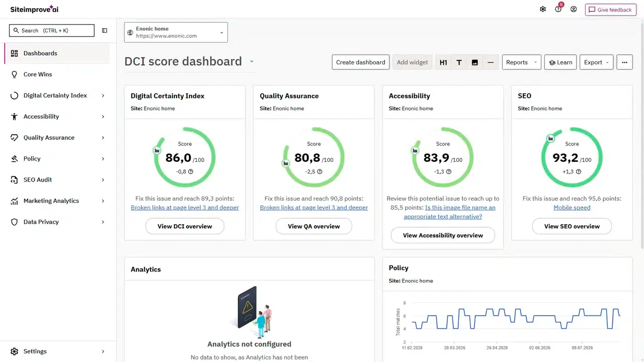Screen dimensions: 644x362
Task: Click the Core Wins lightbulb icon
Action: 14,74
